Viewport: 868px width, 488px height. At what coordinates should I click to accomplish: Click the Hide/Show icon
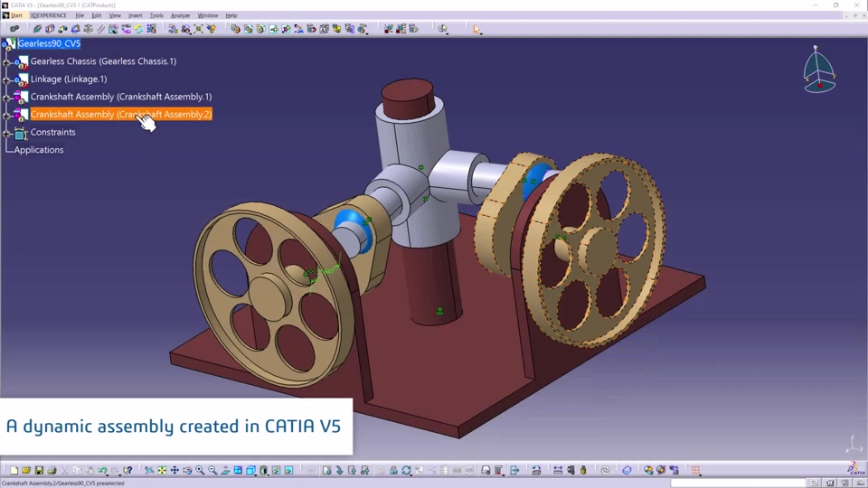[x=277, y=470]
